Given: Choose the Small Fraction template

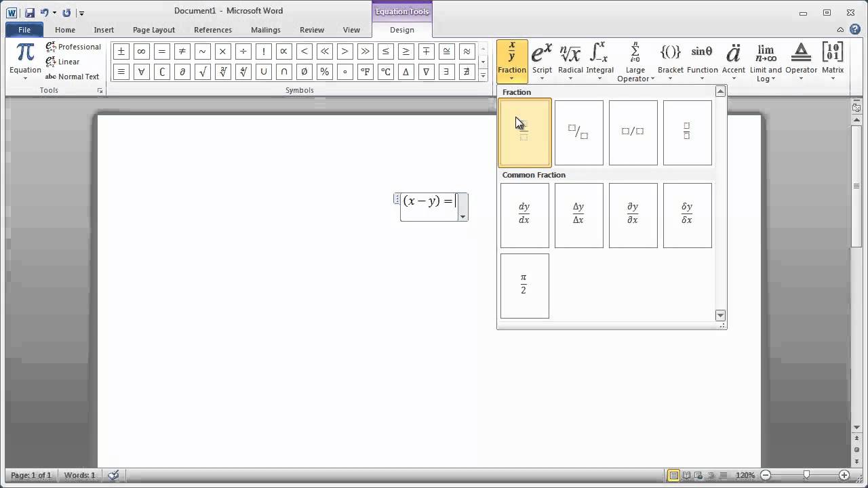Looking at the screenshot, I should (688, 133).
